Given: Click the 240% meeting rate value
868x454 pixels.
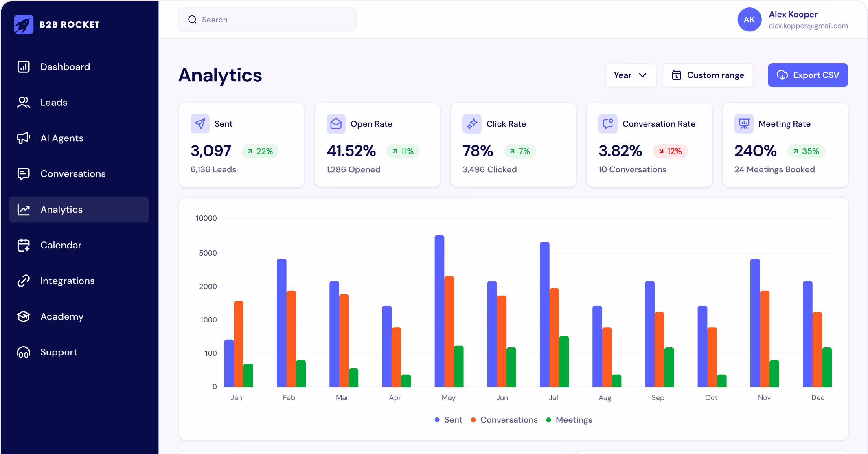Looking at the screenshot, I should pyautogui.click(x=755, y=151).
